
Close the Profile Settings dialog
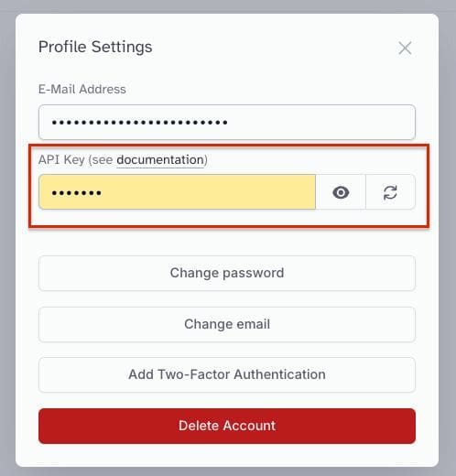[405, 49]
